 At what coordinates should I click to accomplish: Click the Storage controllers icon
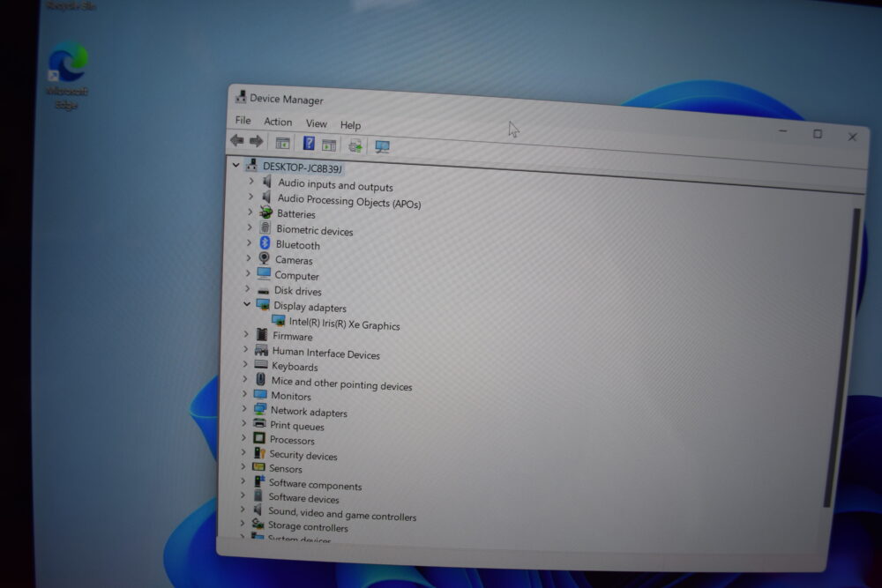[258, 524]
